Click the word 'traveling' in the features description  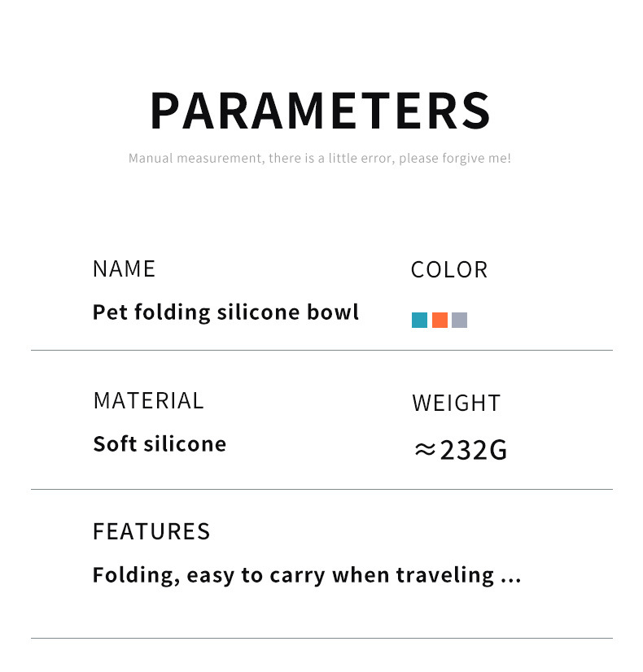[x=445, y=575]
